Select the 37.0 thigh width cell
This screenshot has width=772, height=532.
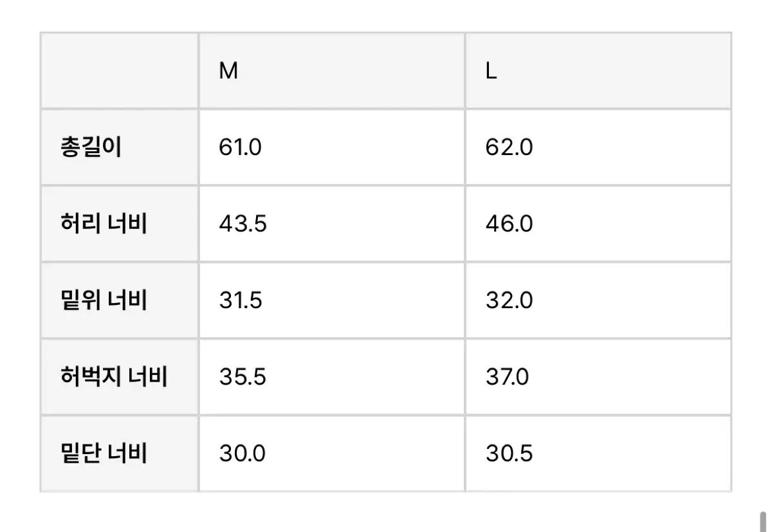pos(598,377)
